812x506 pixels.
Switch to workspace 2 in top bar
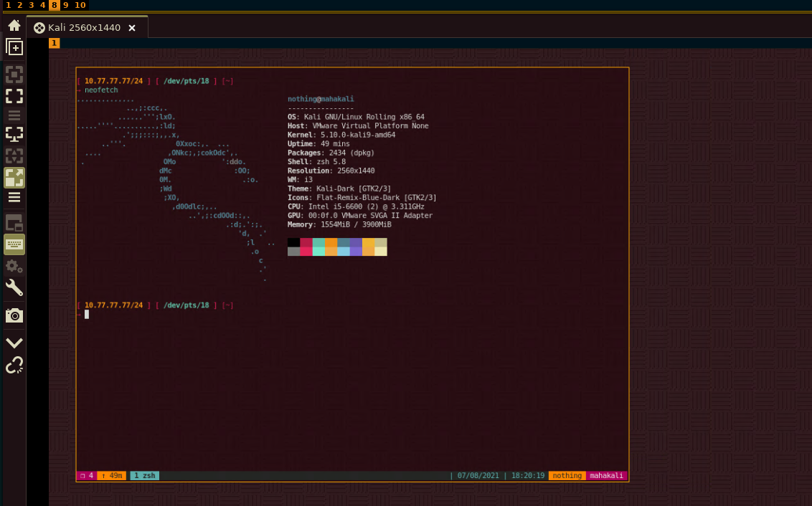[19, 5]
